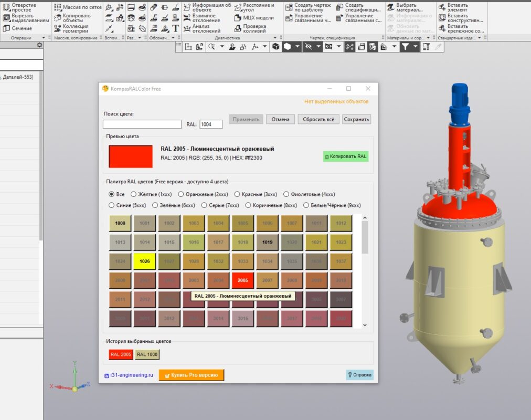The height and width of the screenshot is (420, 531).
Task: Click Купить Pro версию button
Action: point(191,375)
